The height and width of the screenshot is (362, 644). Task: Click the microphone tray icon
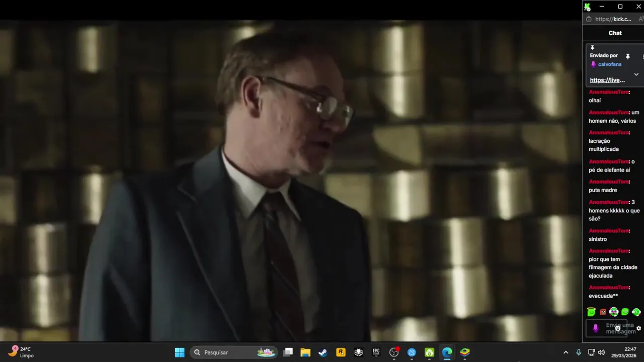pyautogui.click(x=579, y=352)
